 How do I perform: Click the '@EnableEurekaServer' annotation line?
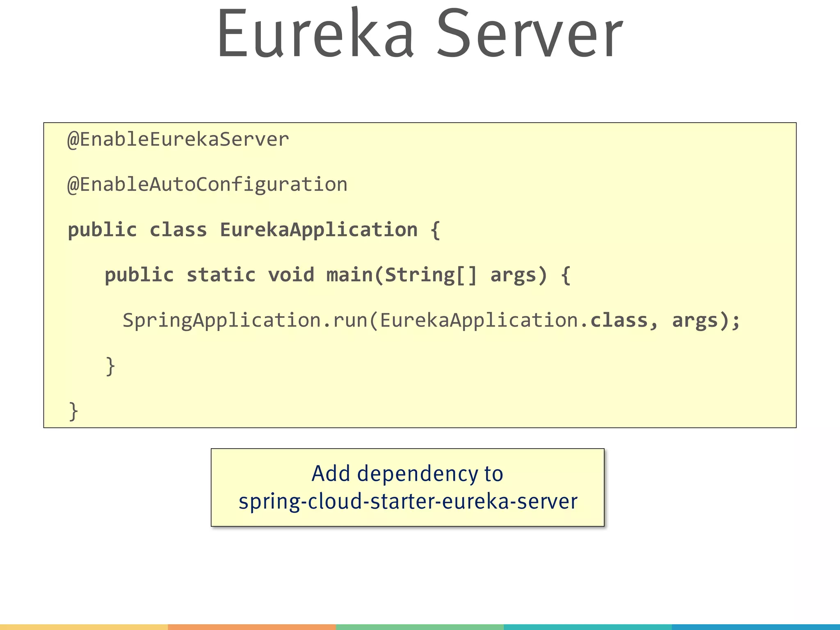coord(178,139)
